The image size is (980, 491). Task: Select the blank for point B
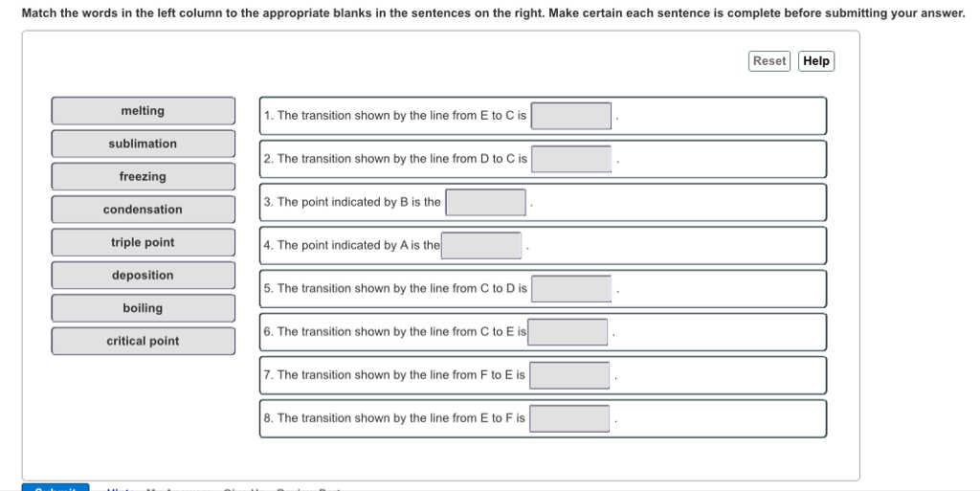486,202
